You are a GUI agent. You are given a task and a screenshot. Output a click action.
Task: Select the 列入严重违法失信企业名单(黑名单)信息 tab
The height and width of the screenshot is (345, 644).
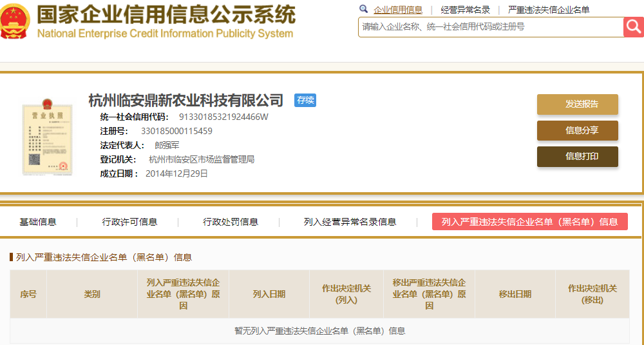(x=530, y=222)
